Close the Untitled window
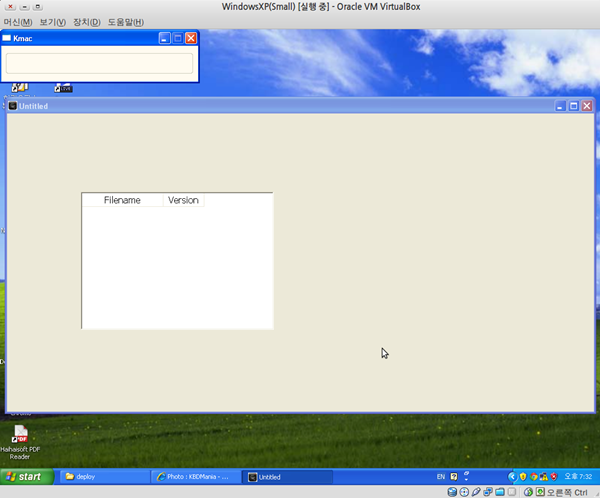 point(587,106)
